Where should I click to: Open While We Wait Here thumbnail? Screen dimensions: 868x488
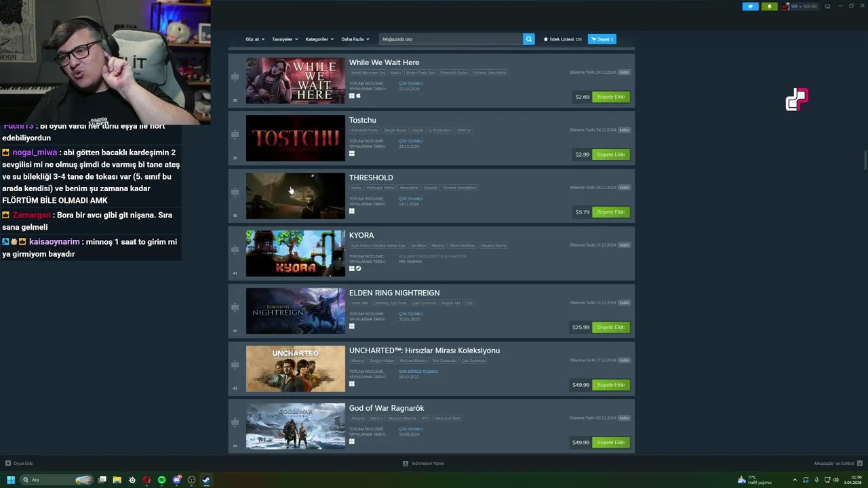pos(296,81)
